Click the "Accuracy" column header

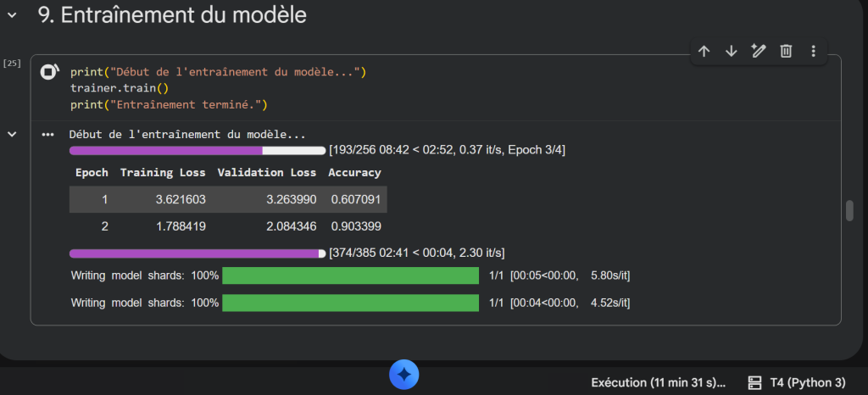coord(354,173)
